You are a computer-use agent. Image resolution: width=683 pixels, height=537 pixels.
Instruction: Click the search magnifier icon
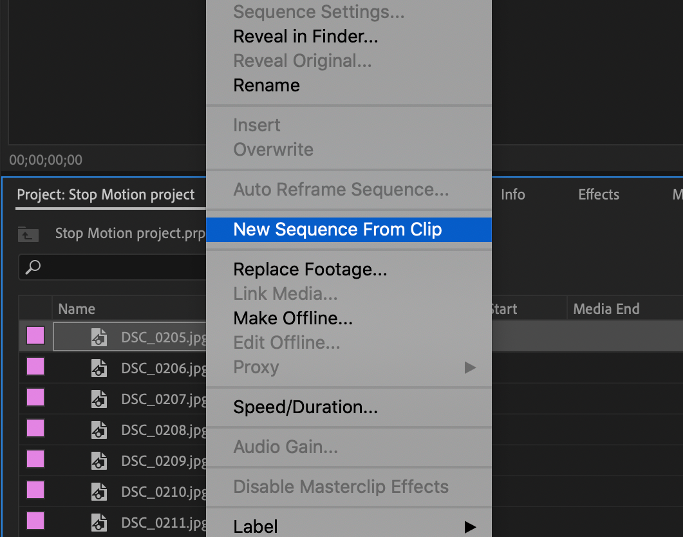[x=33, y=267]
